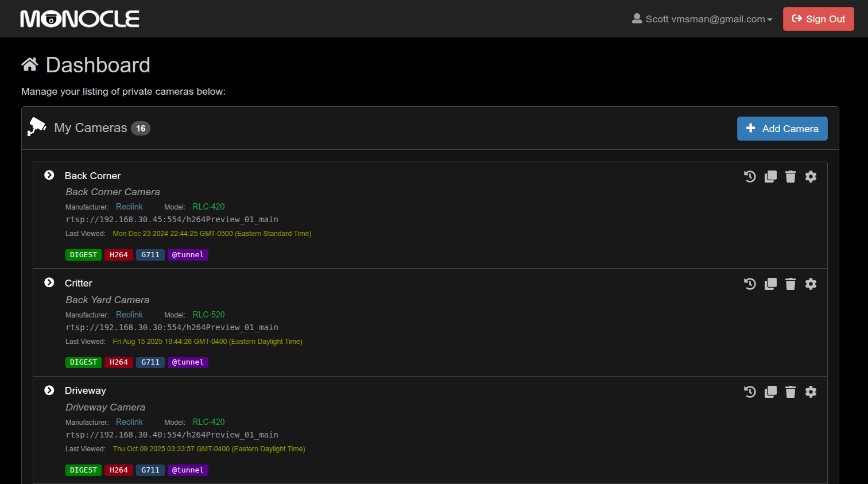
Task: Click the H264 tag on Back Corner
Action: pos(118,255)
